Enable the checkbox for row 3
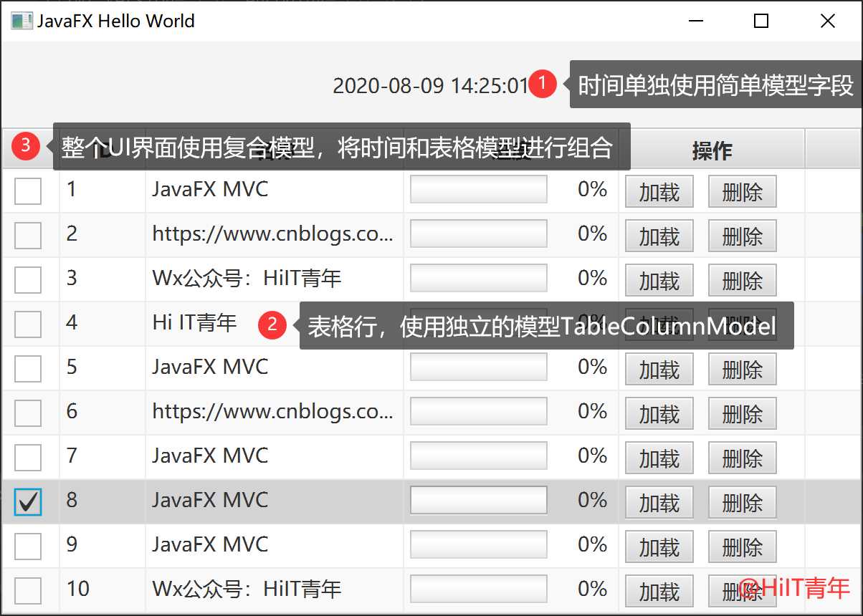863x616 pixels. pyautogui.click(x=28, y=280)
